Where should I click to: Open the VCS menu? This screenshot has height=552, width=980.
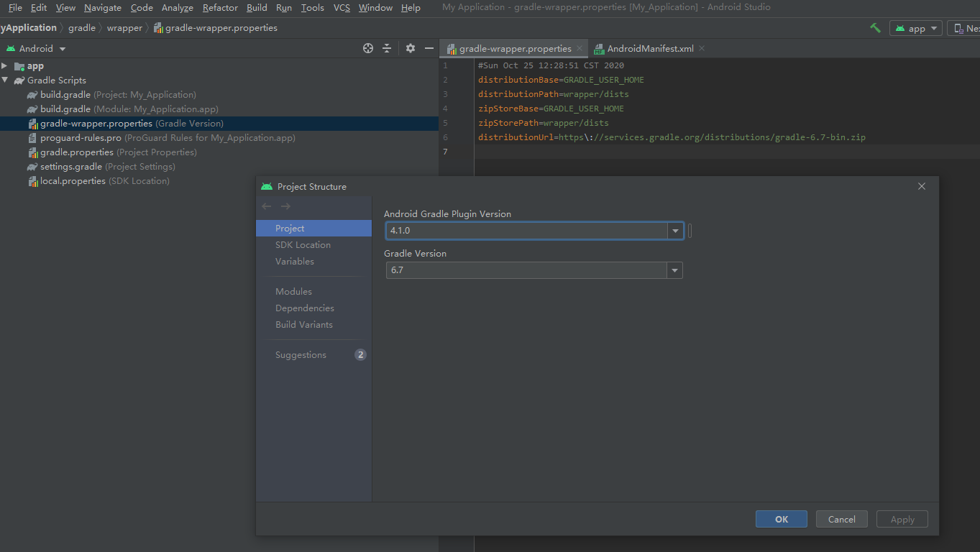342,7
